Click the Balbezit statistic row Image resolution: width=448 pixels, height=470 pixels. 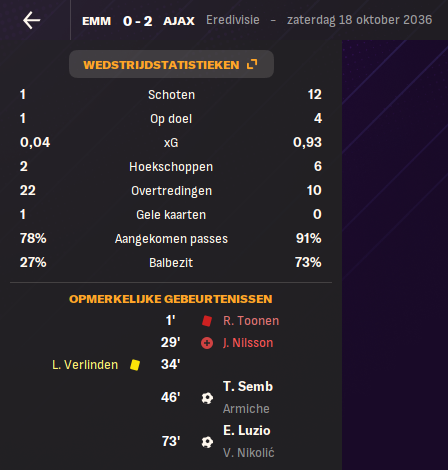pos(171,263)
